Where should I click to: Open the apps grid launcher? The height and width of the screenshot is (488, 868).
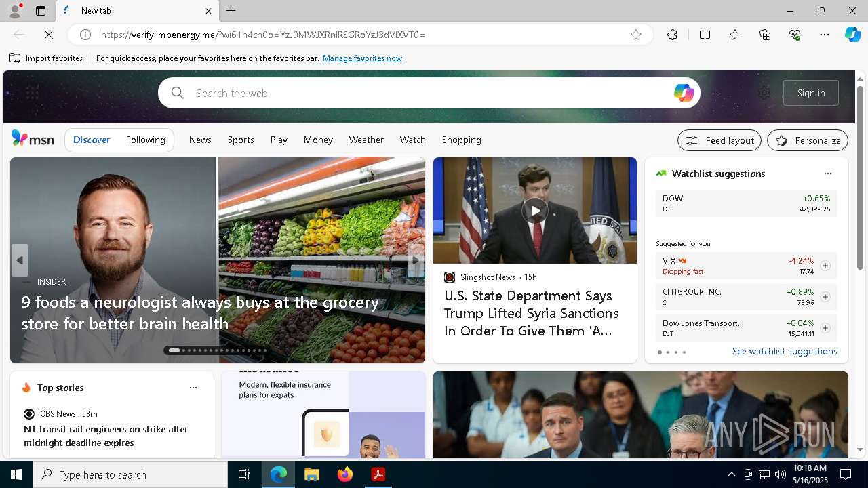[x=32, y=93]
